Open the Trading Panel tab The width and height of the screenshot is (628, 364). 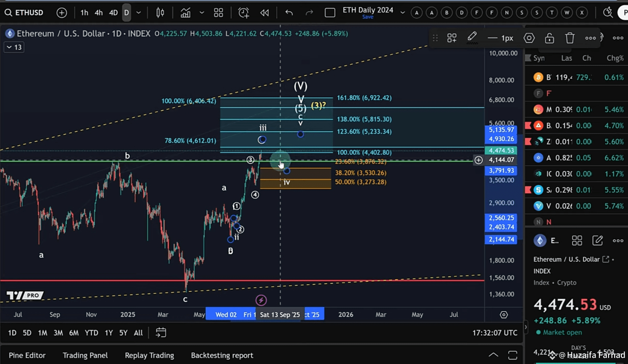[85, 355]
